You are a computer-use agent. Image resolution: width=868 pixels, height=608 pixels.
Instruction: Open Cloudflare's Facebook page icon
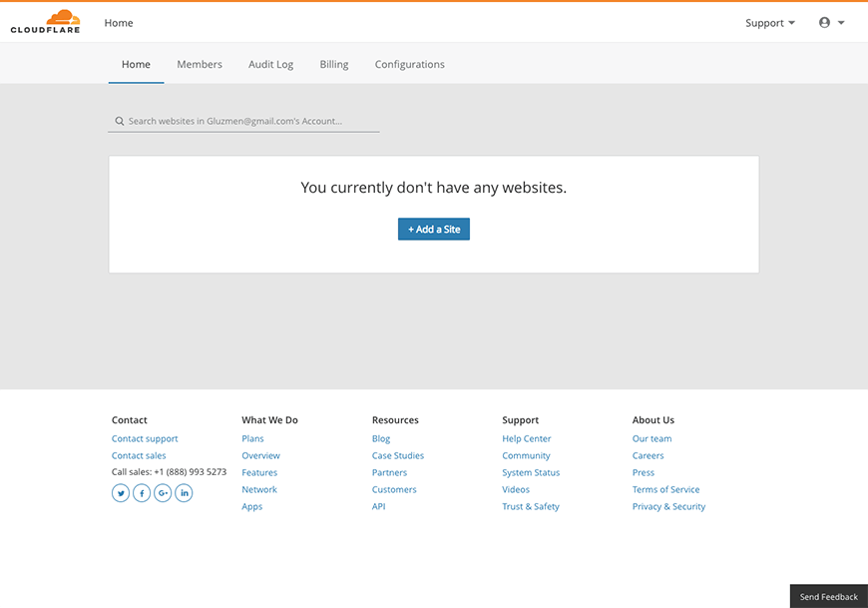pyautogui.click(x=142, y=493)
